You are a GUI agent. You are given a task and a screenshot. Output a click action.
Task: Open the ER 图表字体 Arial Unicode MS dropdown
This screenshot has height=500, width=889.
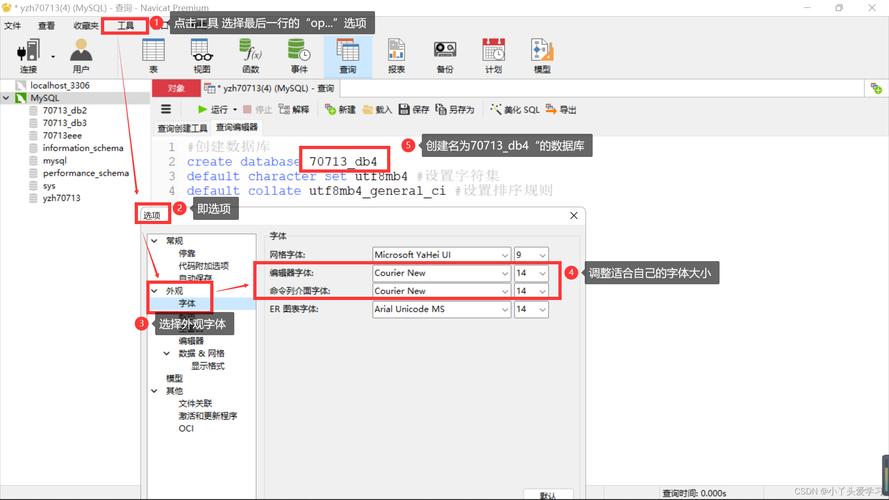pos(441,309)
